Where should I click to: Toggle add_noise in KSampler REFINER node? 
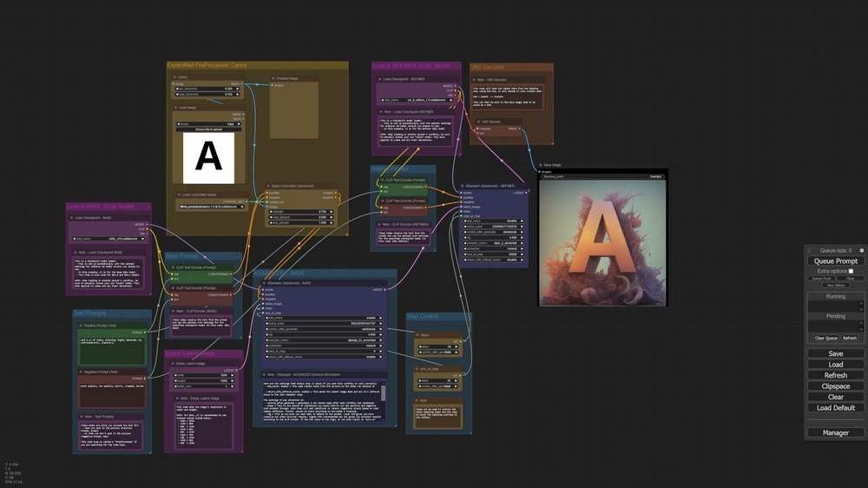(493, 221)
